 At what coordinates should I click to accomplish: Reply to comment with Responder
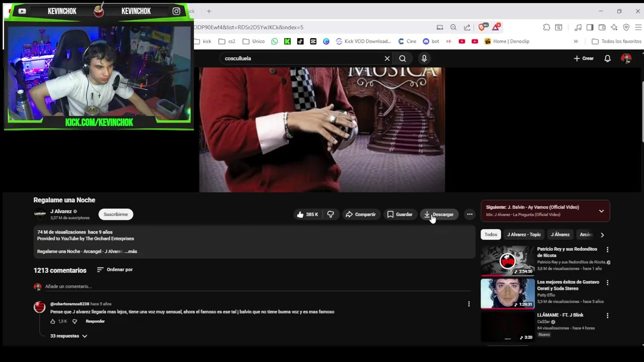coord(95,321)
